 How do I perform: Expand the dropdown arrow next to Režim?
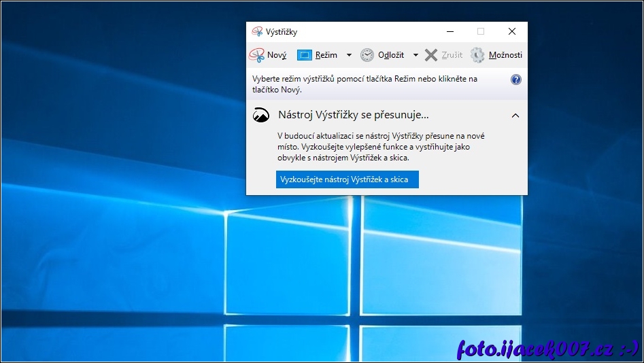click(x=349, y=55)
